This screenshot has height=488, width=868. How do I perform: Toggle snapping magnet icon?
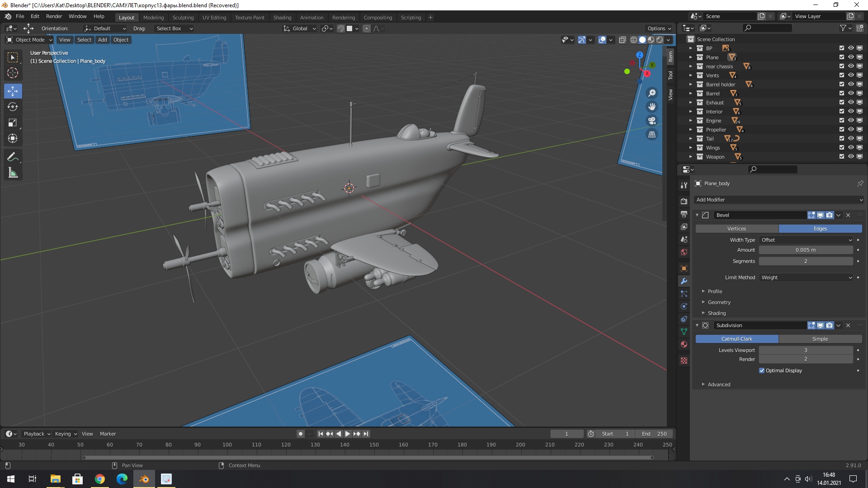pos(341,28)
